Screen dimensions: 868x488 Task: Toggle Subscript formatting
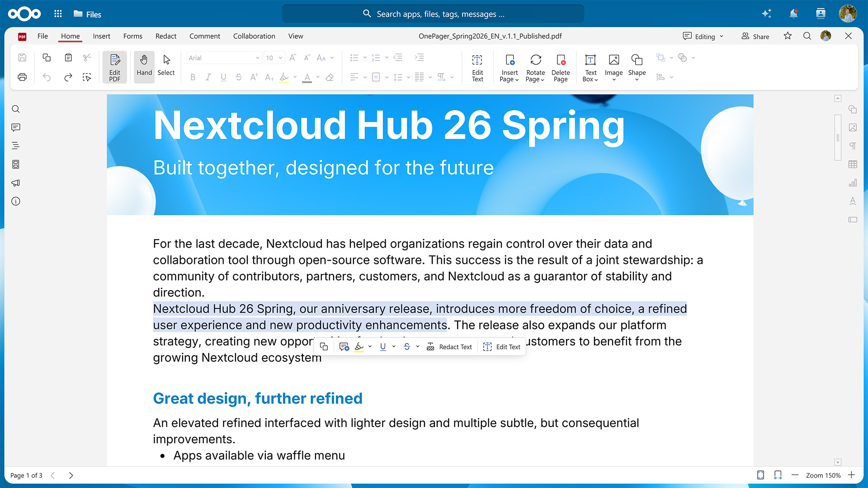tap(269, 77)
